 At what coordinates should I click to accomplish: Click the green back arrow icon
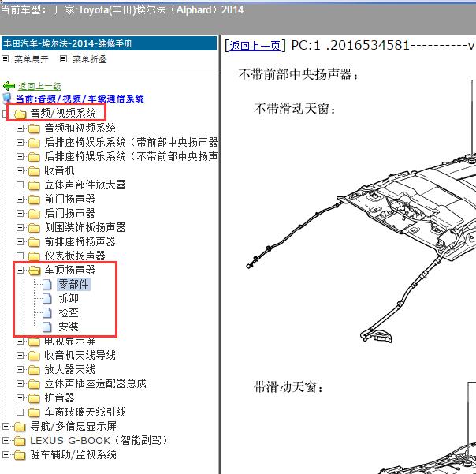(x=9, y=86)
